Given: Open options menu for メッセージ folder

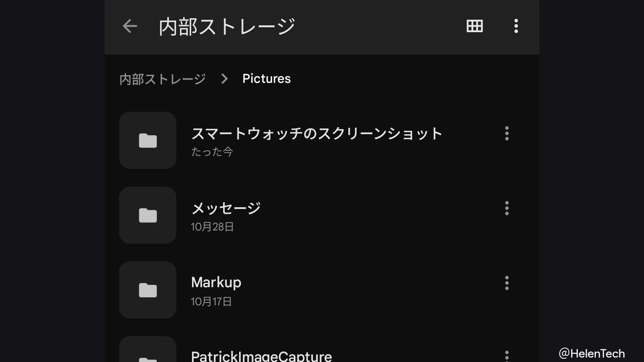Looking at the screenshot, I should 507,208.
